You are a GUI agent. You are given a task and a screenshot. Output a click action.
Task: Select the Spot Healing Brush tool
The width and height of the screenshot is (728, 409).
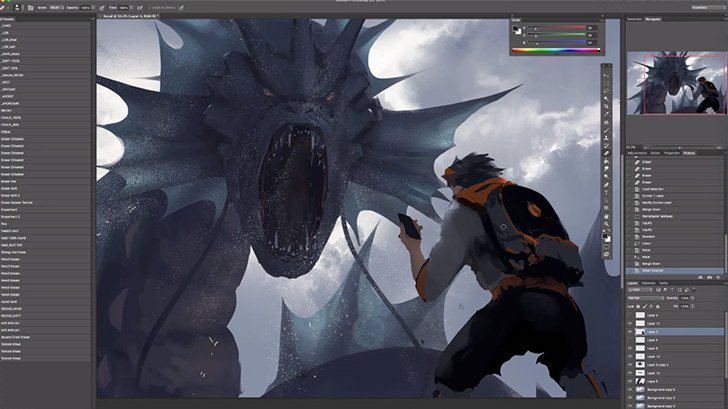[606, 122]
